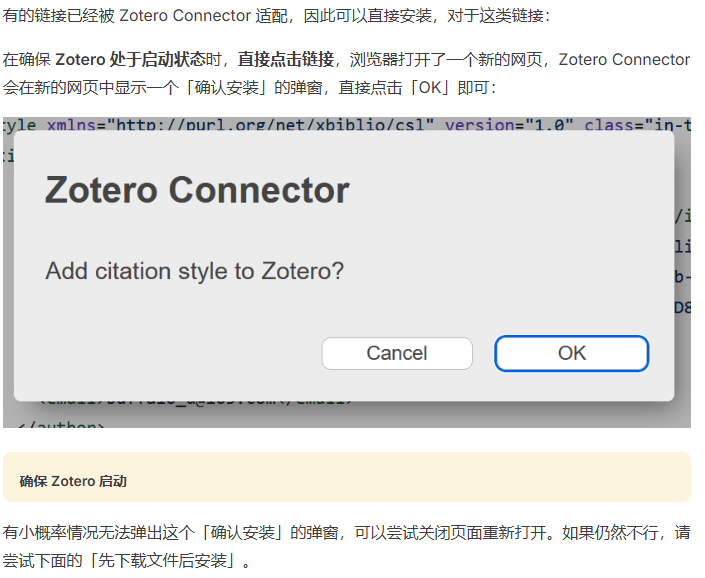The width and height of the screenshot is (705, 578).
Task: Click the xmlns code line behind dialog
Action: [x=347, y=124]
